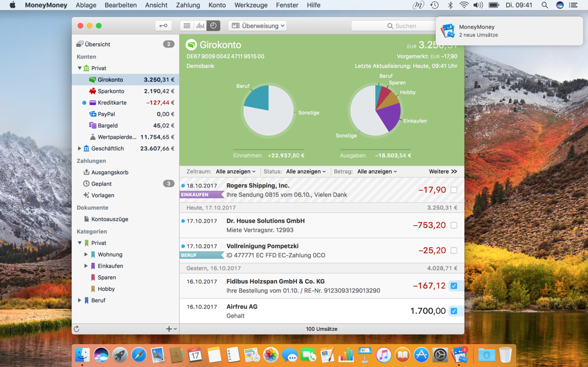Open the Ansicht menu
The image size is (588, 367).
(156, 5)
